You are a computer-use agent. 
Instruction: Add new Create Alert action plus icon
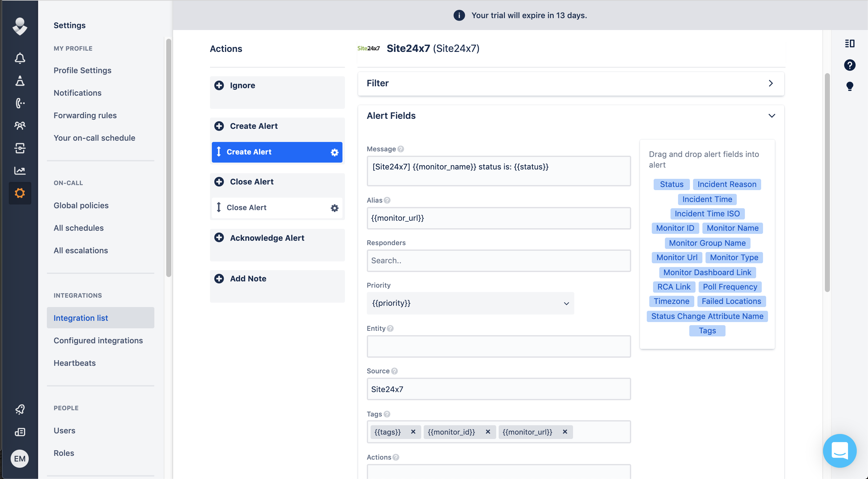(x=219, y=126)
